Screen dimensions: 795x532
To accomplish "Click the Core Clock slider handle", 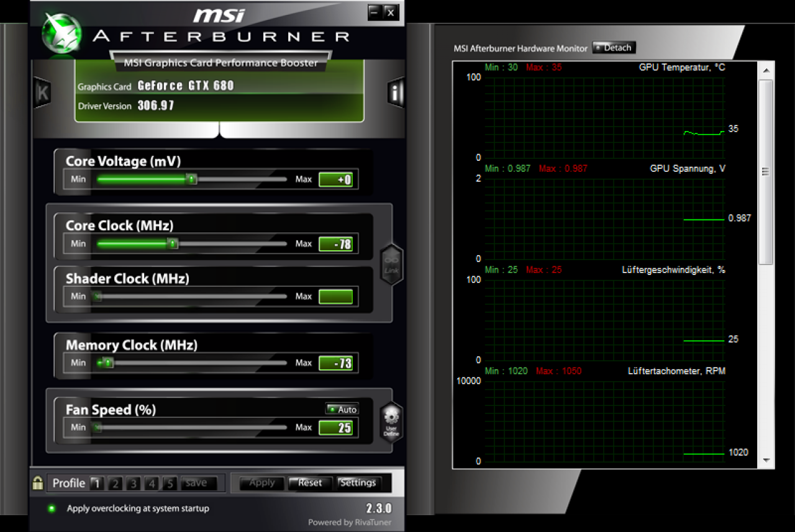I will (x=173, y=244).
